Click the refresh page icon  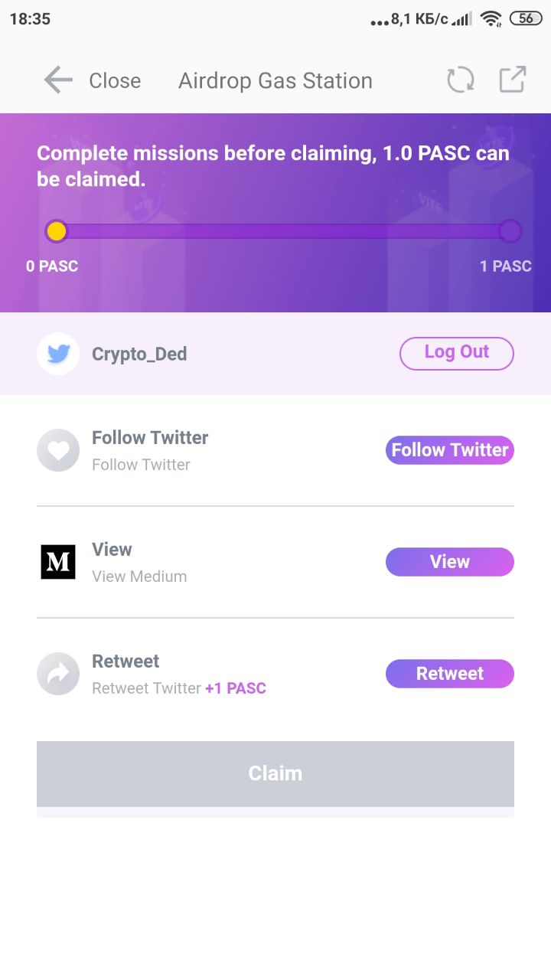(x=461, y=80)
